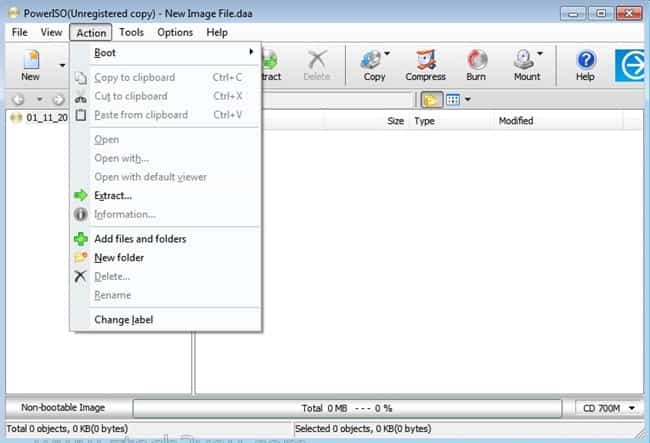The width and height of the screenshot is (650, 443).
Task: Choose Delete... in the Action menu
Action: 166,276
